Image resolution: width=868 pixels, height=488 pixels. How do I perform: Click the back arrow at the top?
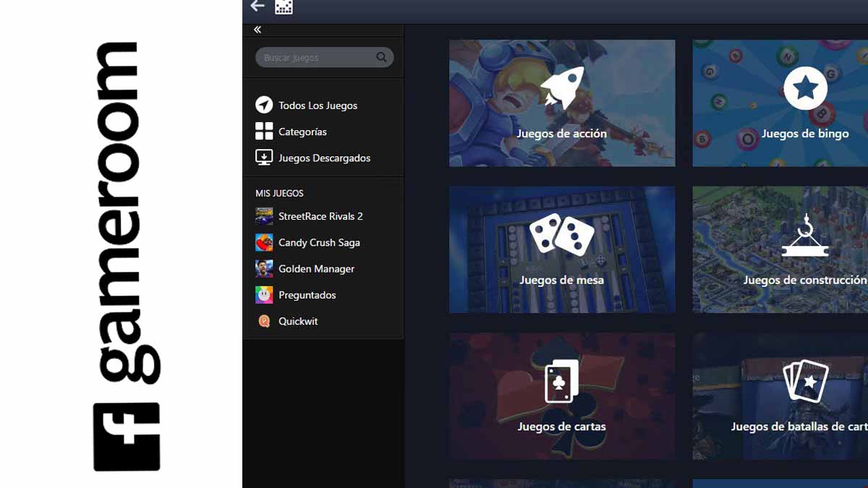pos(258,7)
